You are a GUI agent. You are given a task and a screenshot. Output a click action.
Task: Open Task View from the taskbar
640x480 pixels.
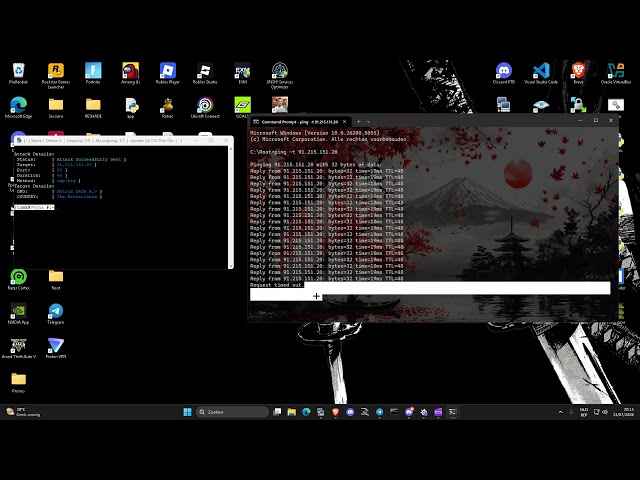pos(277,412)
